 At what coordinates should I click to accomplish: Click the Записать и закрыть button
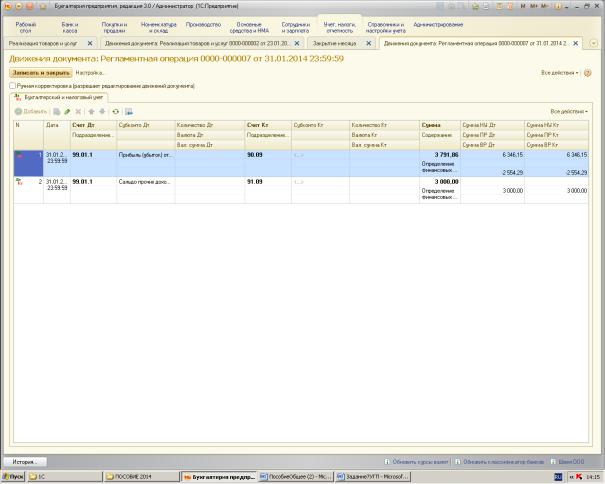point(41,73)
